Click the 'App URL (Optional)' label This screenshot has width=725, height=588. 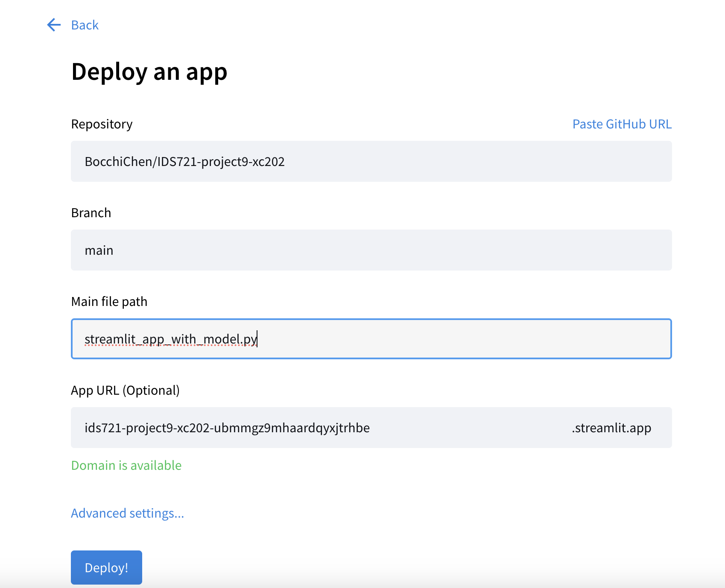(126, 390)
